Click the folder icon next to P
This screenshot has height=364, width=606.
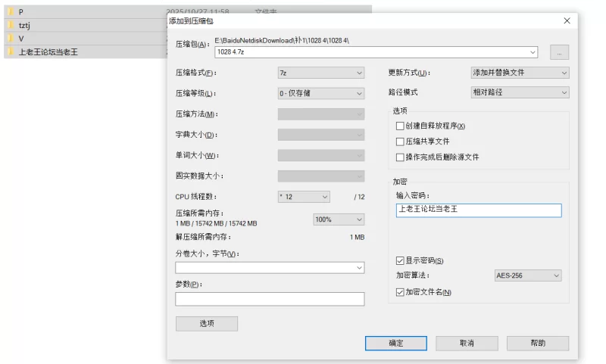[x=11, y=11]
